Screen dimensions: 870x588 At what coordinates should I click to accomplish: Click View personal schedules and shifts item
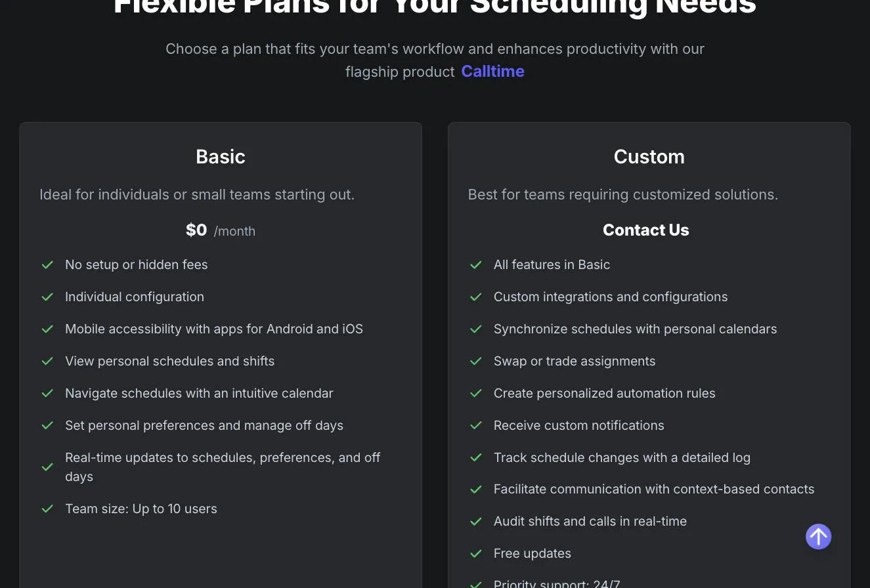click(169, 362)
